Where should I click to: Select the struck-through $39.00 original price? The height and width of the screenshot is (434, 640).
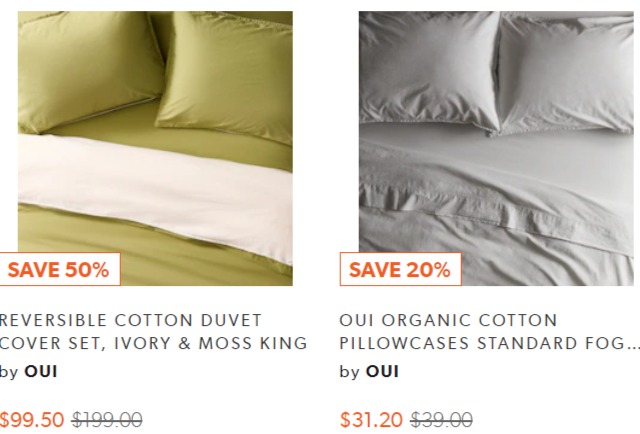click(442, 420)
